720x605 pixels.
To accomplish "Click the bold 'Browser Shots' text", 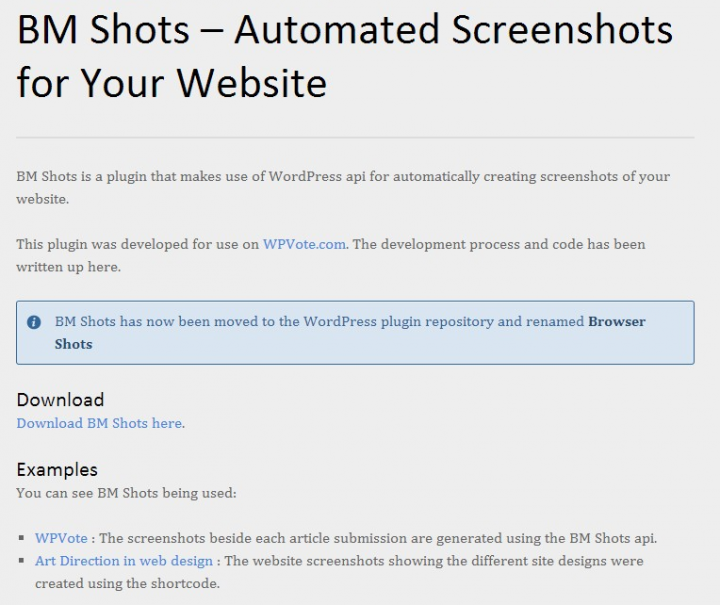I will [x=617, y=322].
